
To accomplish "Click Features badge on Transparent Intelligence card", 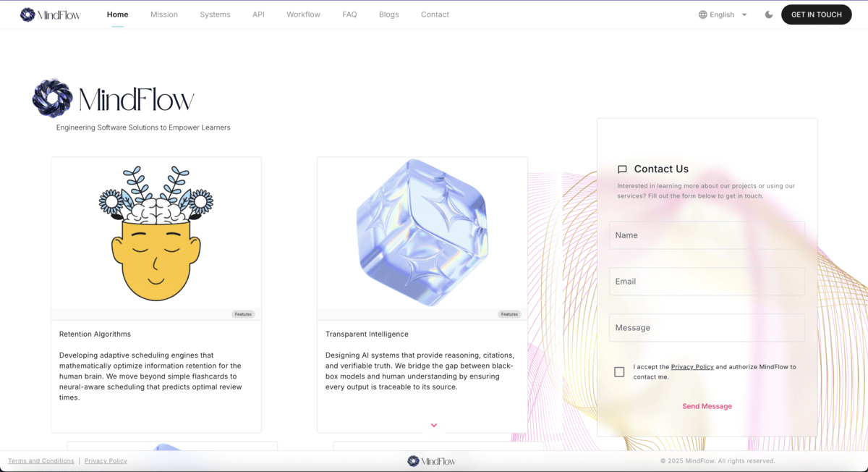I will [x=509, y=314].
